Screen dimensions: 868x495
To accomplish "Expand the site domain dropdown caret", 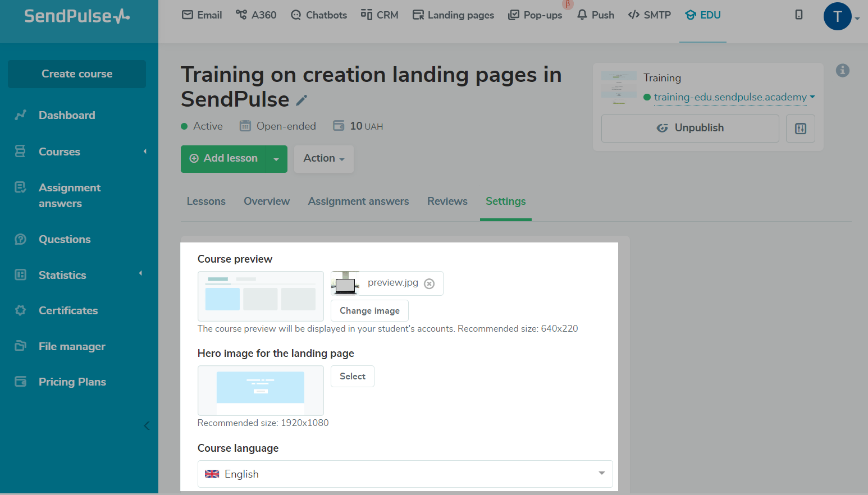I will click(x=812, y=97).
